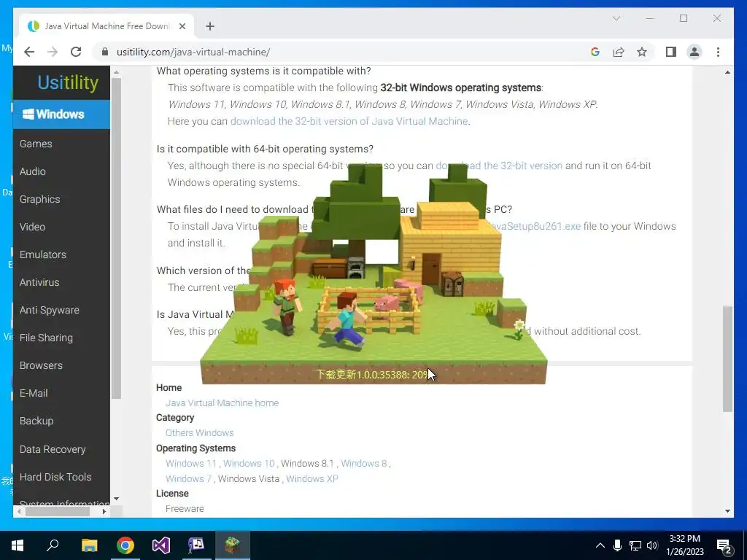Click the sidebar horizontal scroll right arrow
This screenshot has height=560, width=747.
point(104,511)
